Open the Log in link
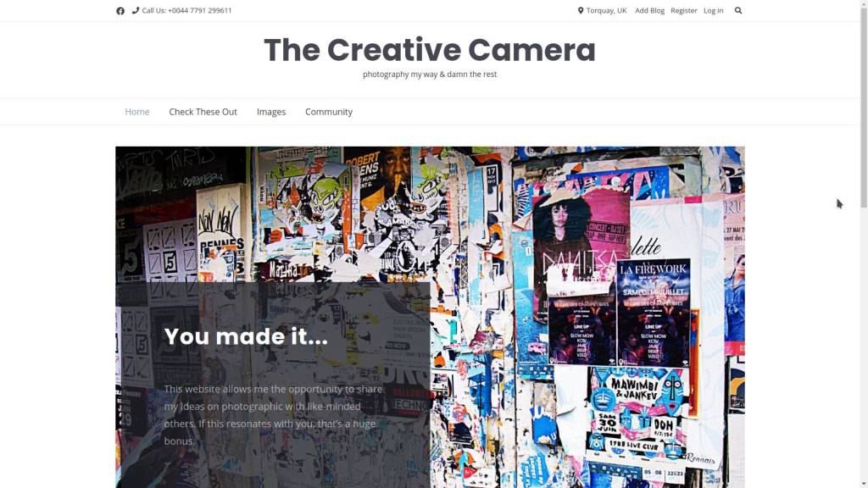 pyautogui.click(x=713, y=10)
